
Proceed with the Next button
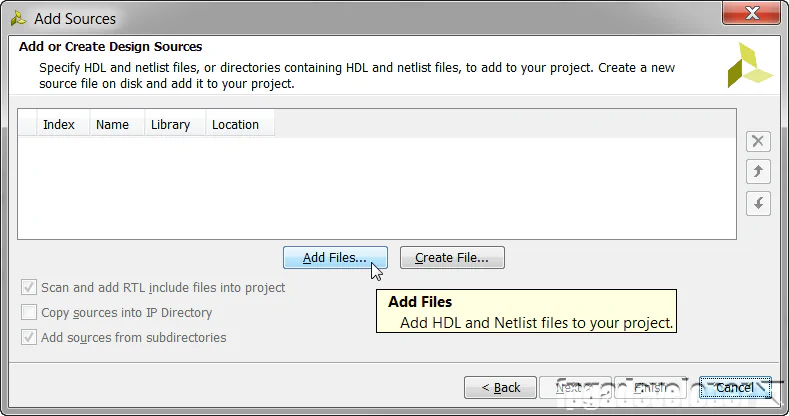point(575,387)
